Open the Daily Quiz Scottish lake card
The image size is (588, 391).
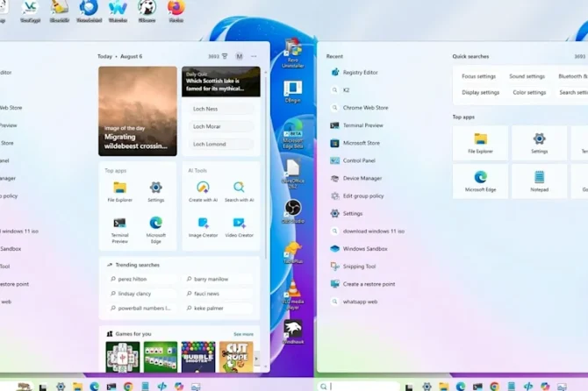(221, 82)
